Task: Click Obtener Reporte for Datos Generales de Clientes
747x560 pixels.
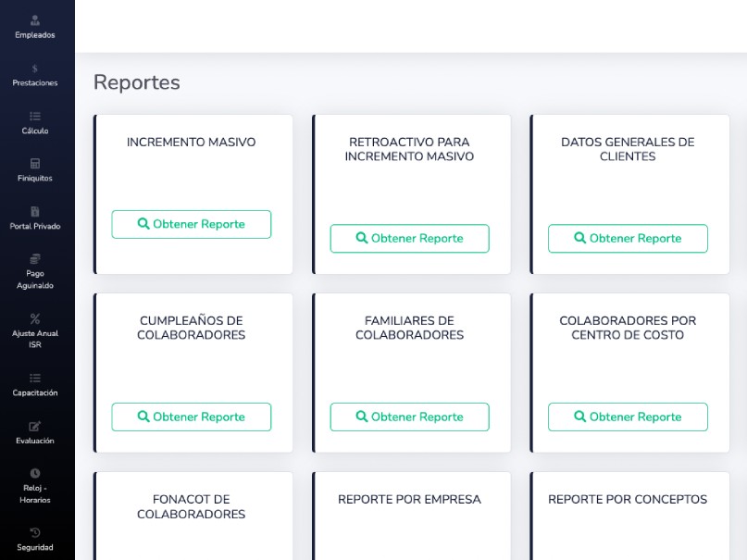Action: (628, 238)
